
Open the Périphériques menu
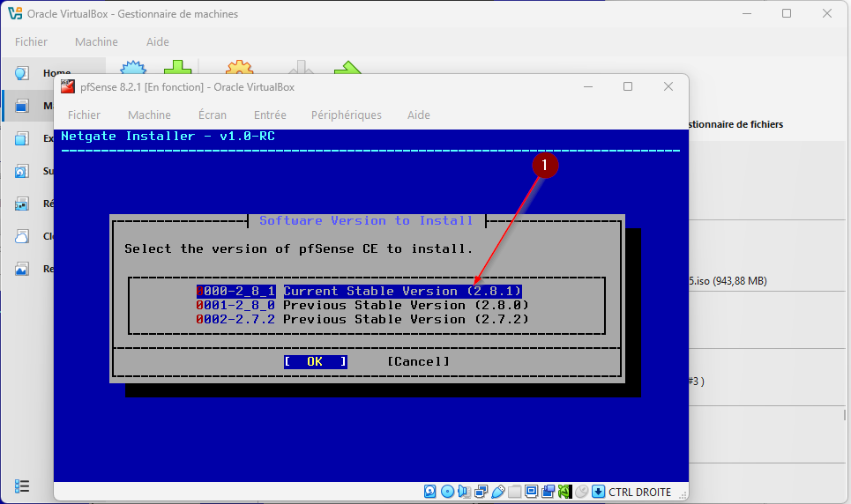coord(346,115)
